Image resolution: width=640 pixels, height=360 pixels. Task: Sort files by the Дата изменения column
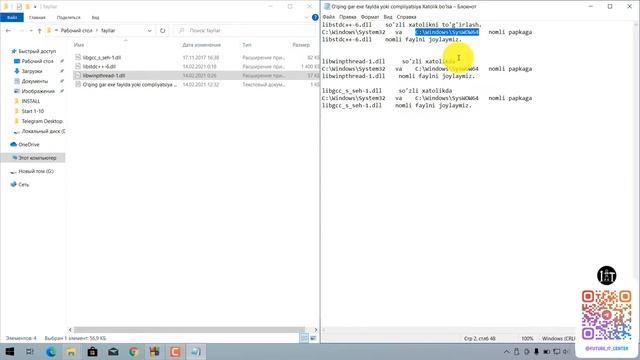point(201,45)
